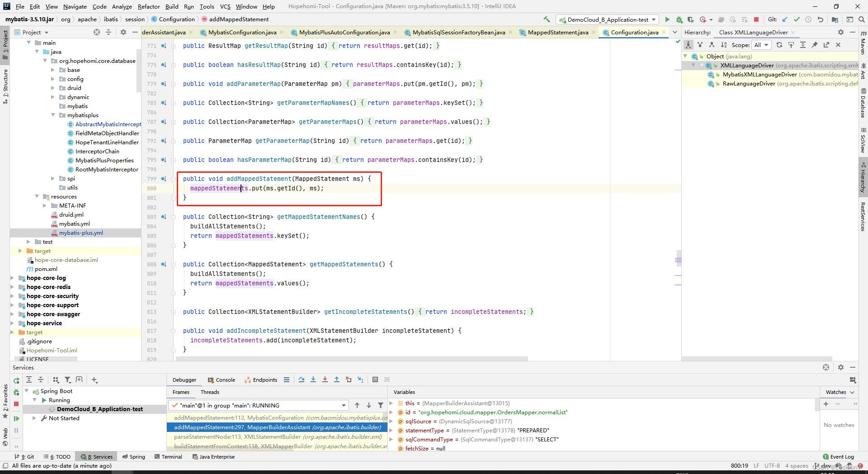This screenshot has height=474, width=868.
Task: Click UTF-8 encoding in status bar
Action: point(772,466)
